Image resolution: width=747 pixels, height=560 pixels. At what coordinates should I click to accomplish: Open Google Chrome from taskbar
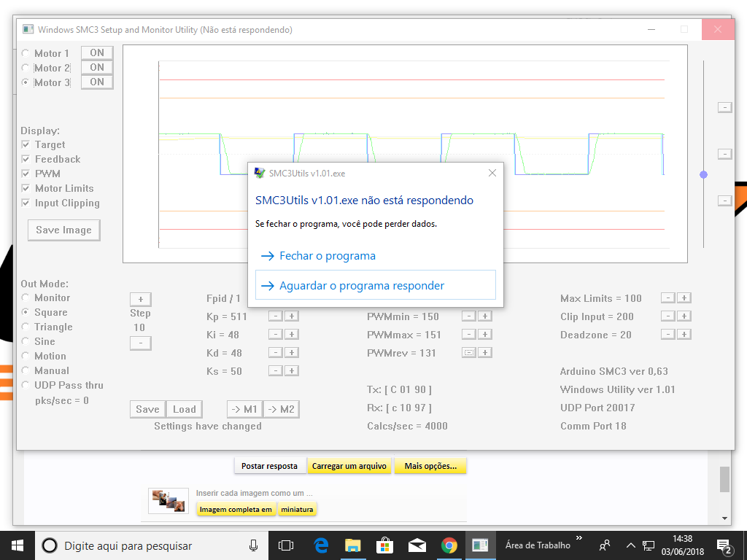pyautogui.click(x=449, y=545)
